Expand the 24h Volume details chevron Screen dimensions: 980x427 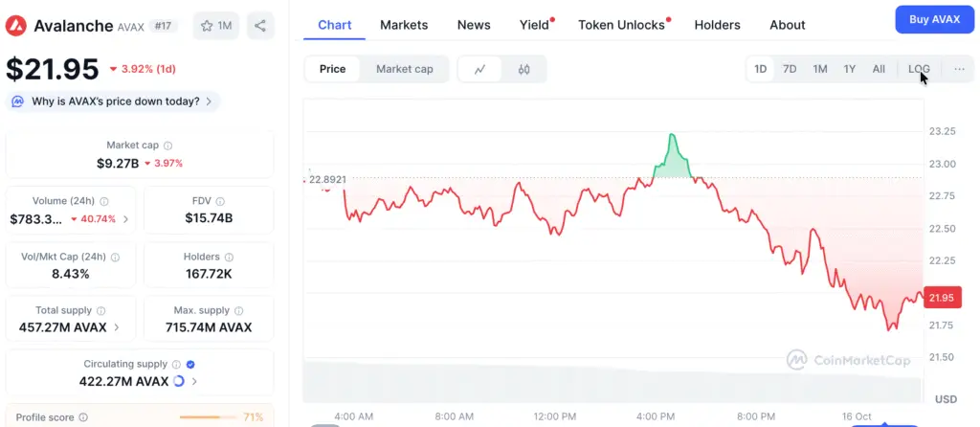125,219
